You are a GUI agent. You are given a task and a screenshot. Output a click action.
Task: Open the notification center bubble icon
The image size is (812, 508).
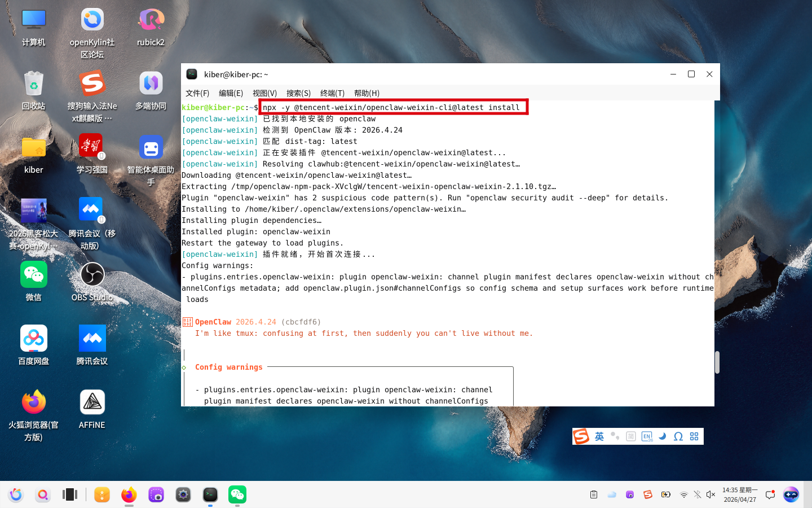click(x=770, y=495)
